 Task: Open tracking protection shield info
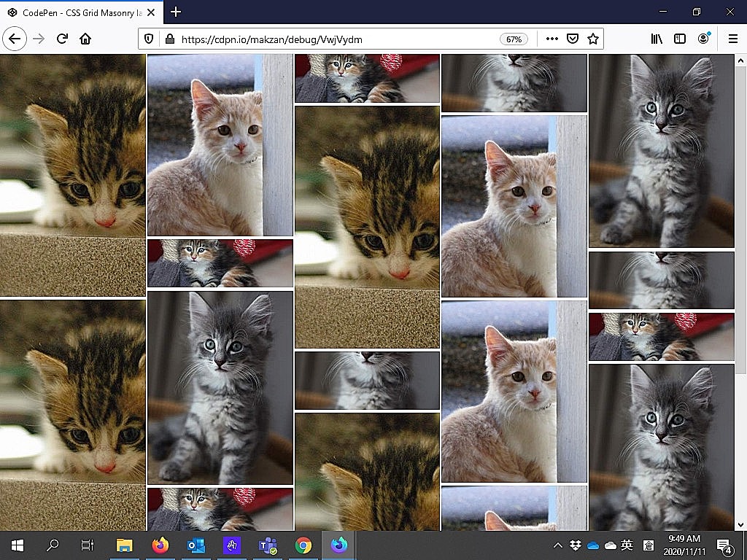[x=149, y=39]
